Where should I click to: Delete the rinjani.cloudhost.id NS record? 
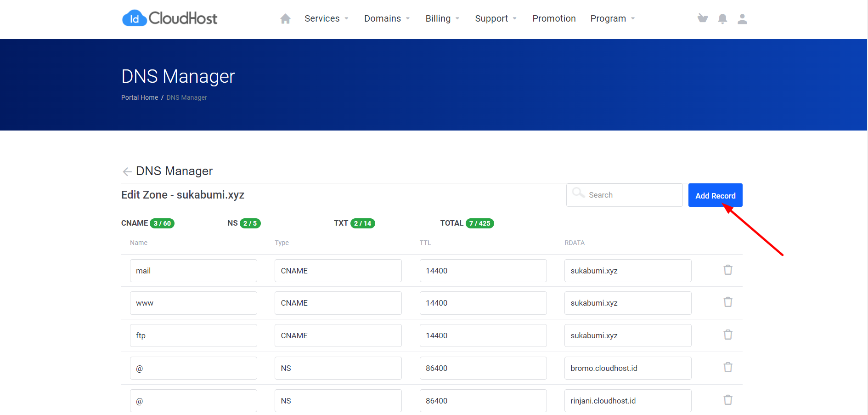tap(728, 400)
